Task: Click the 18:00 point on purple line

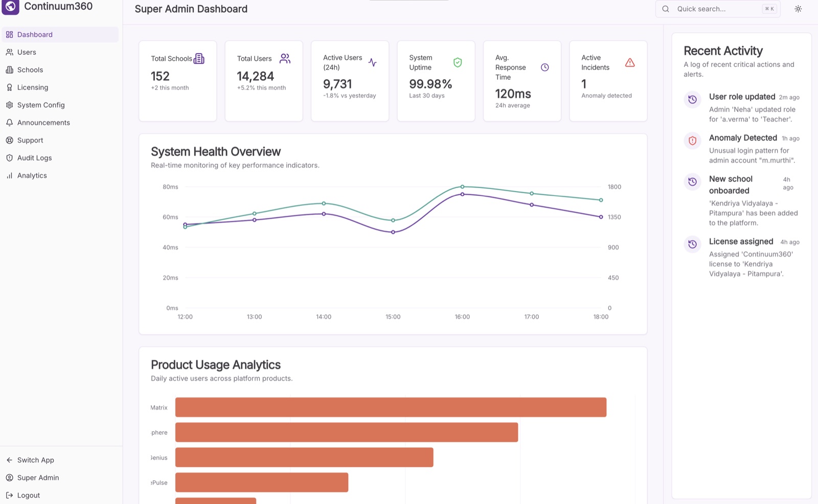Action: click(601, 217)
